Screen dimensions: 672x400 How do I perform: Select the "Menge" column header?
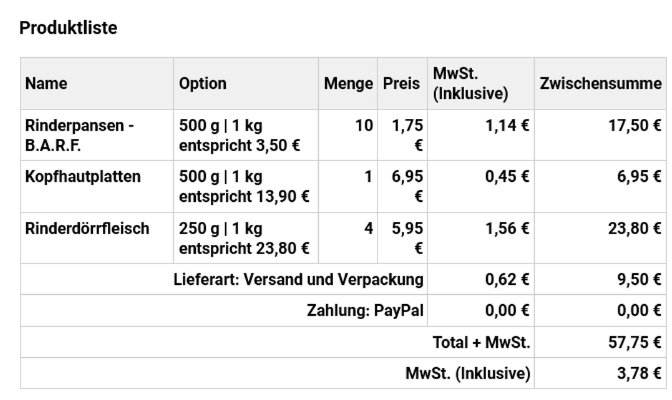347,85
